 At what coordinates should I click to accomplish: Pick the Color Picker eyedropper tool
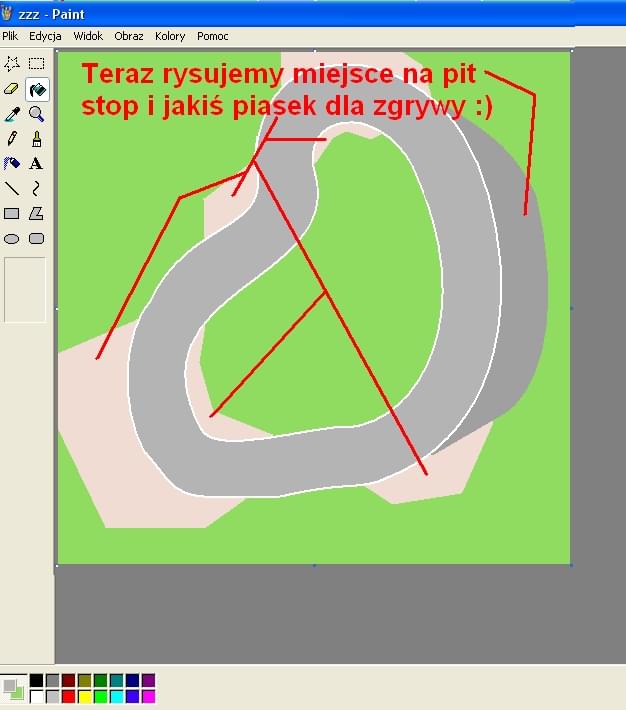pyautogui.click(x=12, y=114)
